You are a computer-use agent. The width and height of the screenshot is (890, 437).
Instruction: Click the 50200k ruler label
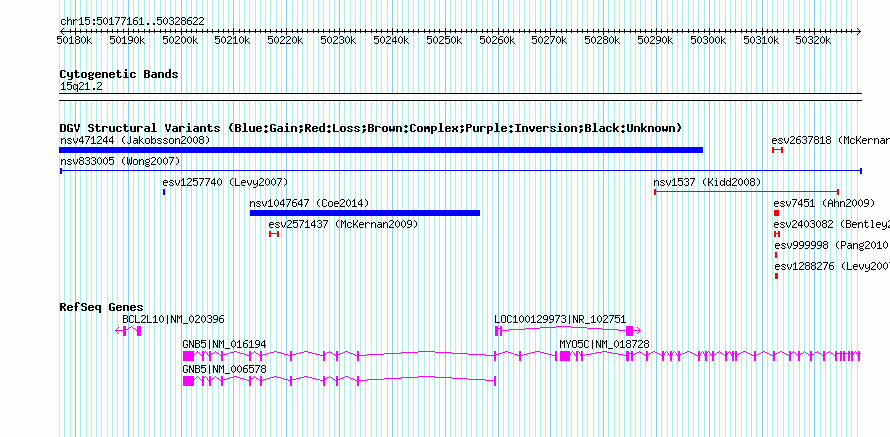(179, 40)
